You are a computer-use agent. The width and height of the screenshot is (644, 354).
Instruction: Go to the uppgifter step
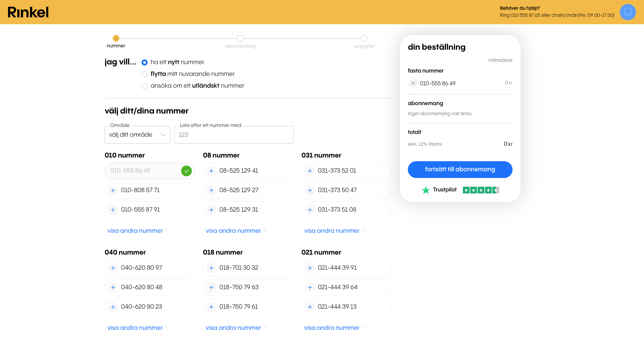364,38
